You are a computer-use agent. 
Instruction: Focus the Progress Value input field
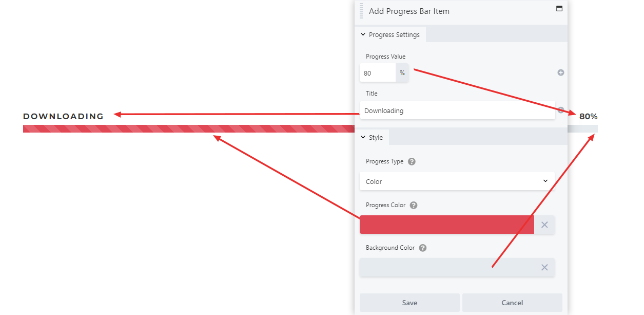coord(378,73)
